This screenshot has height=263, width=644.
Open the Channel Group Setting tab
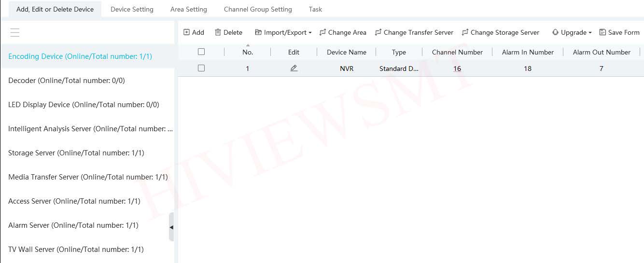click(258, 9)
